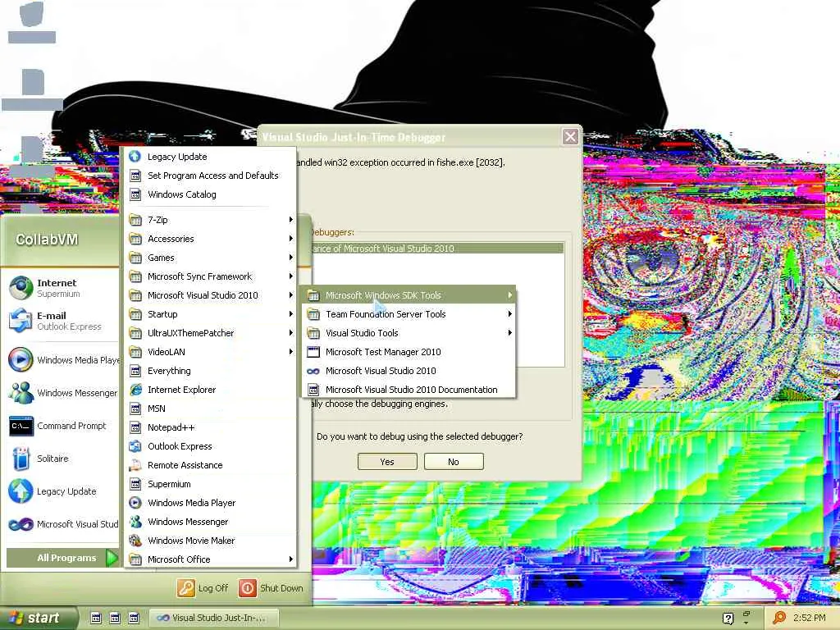Viewport: 840px width, 630px height.
Task: Open Visual Studio 2010 Documentation
Action: coord(409,390)
